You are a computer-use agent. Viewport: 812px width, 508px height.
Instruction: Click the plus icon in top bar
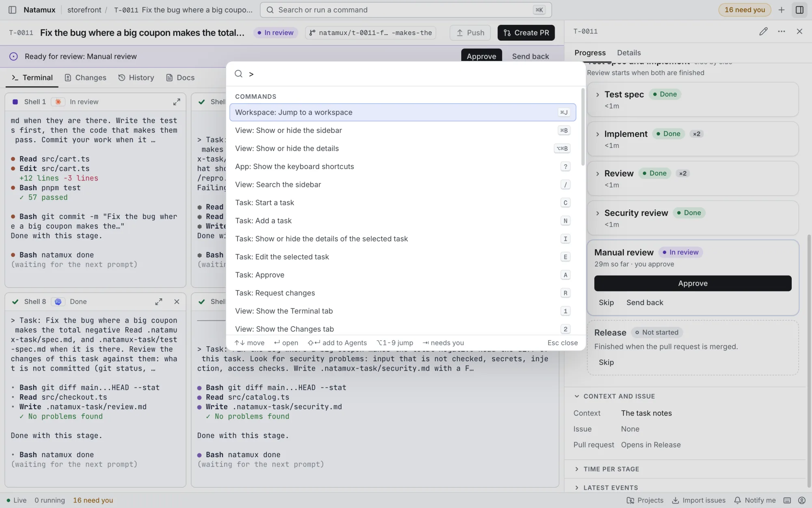click(x=782, y=10)
